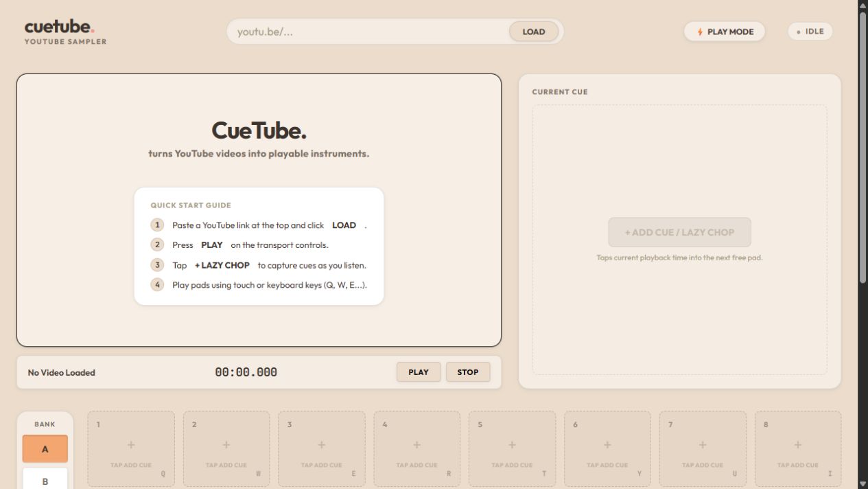Click the CueTube. main title
868x489 pixels.
pyautogui.click(x=259, y=130)
